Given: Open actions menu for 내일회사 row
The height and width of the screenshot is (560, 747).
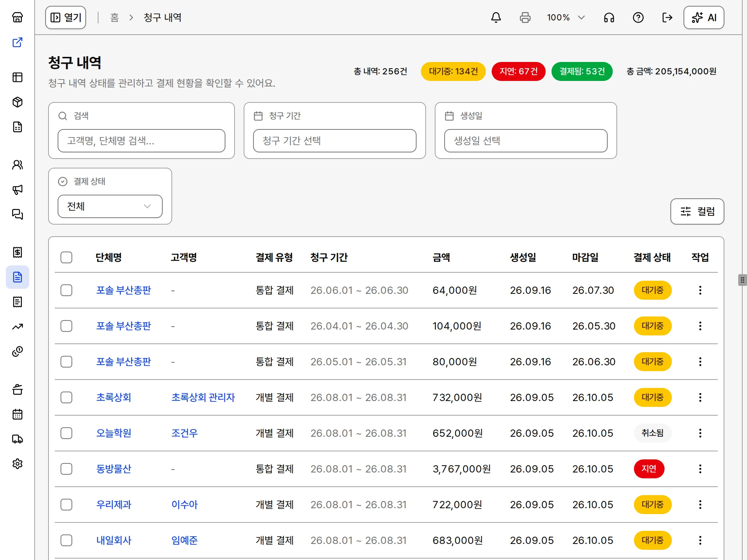Looking at the screenshot, I should pyautogui.click(x=700, y=540).
